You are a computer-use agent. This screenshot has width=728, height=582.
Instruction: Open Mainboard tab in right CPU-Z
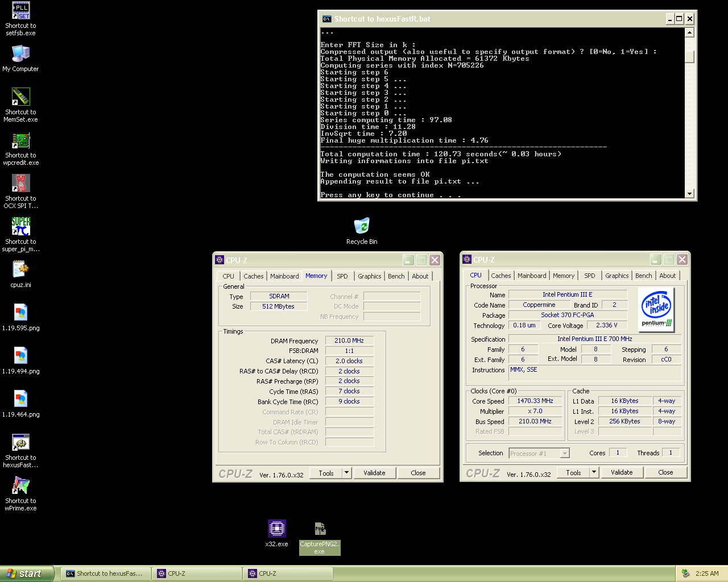pyautogui.click(x=532, y=276)
